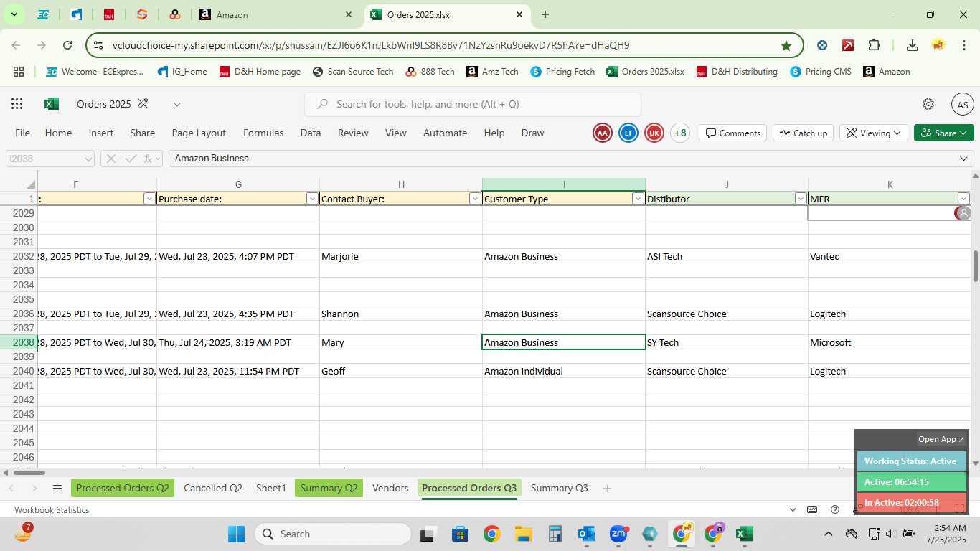Click the Excel logo icon next to Orders 2025
The image size is (980, 551).
click(x=51, y=104)
